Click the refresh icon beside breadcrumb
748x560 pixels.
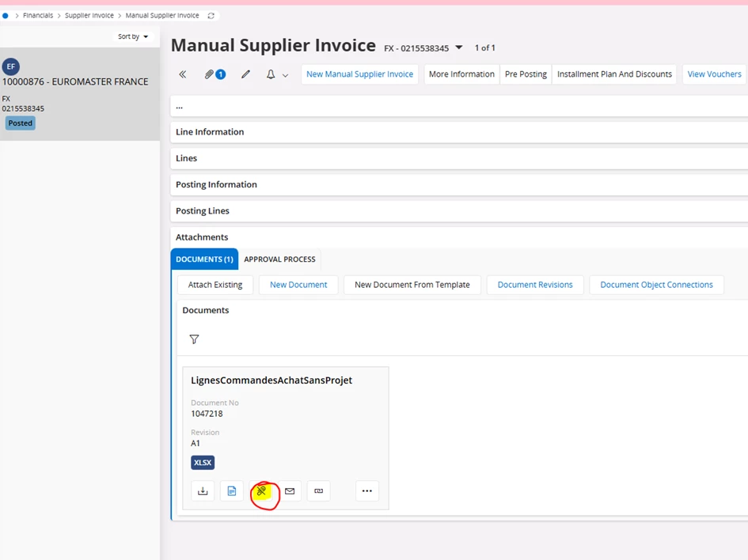click(211, 16)
